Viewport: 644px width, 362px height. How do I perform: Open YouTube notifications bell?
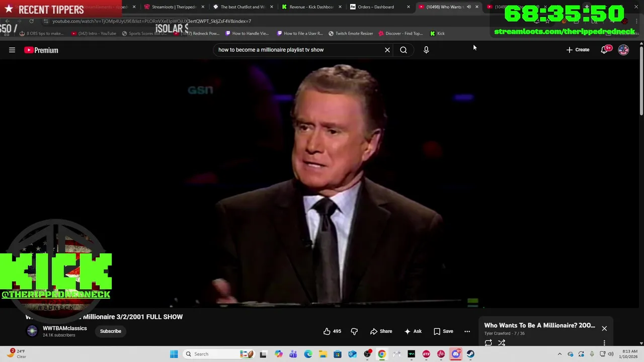click(605, 50)
